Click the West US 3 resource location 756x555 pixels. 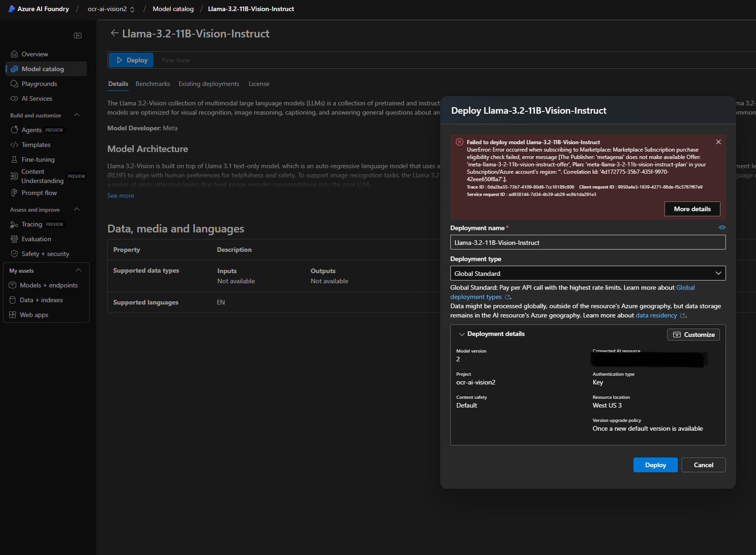607,405
